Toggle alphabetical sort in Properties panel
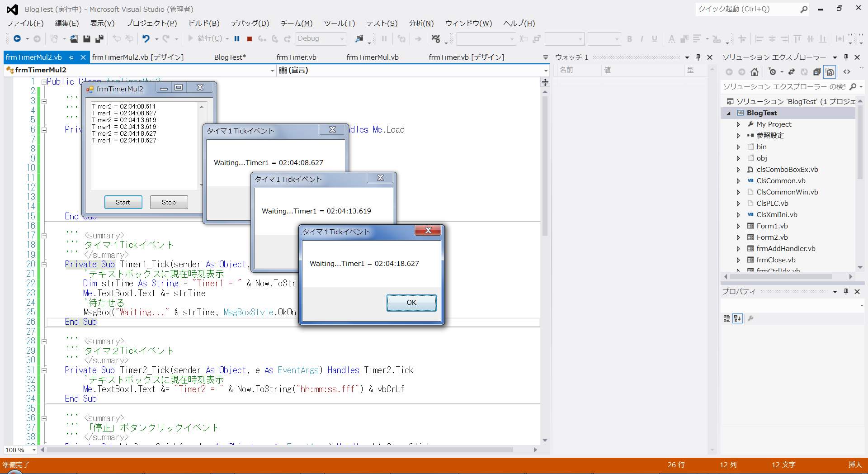Image resolution: width=868 pixels, height=474 pixels. point(737,318)
